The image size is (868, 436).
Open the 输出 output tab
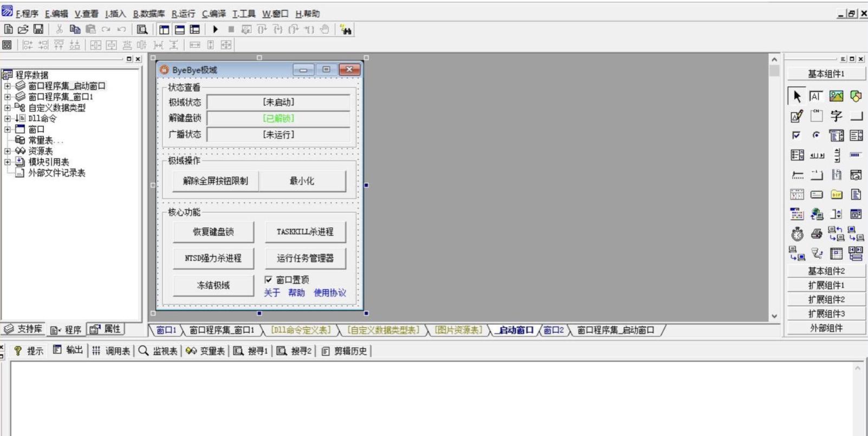[x=68, y=350]
